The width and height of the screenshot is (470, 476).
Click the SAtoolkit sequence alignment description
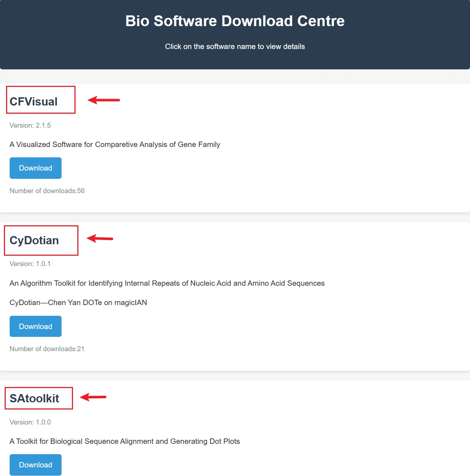pyautogui.click(x=125, y=441)
